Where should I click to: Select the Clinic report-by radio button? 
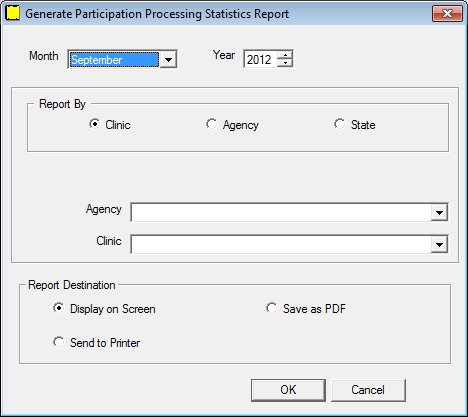(x=95, y=124)
